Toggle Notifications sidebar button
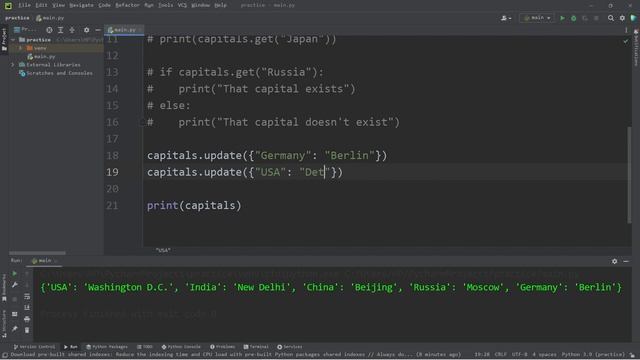640x360 pixels. (x=636, y=47)
